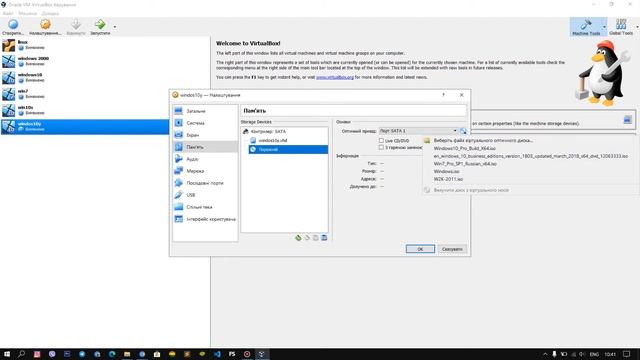Click the green Start arrow toolbar icon
Viewport: 640px width, 360px height.
[100, 24]
